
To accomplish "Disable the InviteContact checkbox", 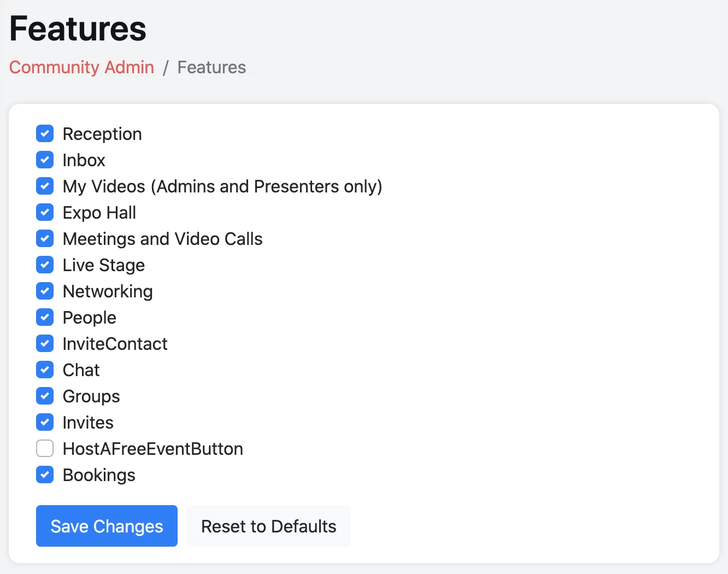I will click(x=45, y=343).
